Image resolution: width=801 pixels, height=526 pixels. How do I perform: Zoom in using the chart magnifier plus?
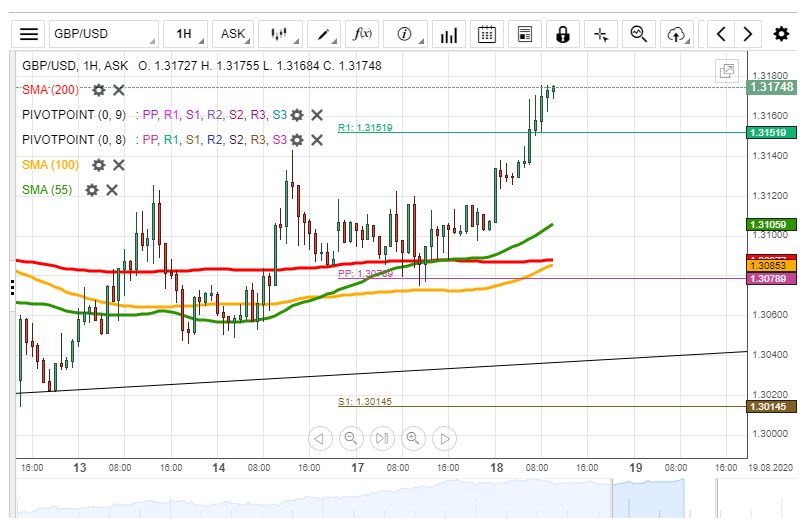coord(413,438)
